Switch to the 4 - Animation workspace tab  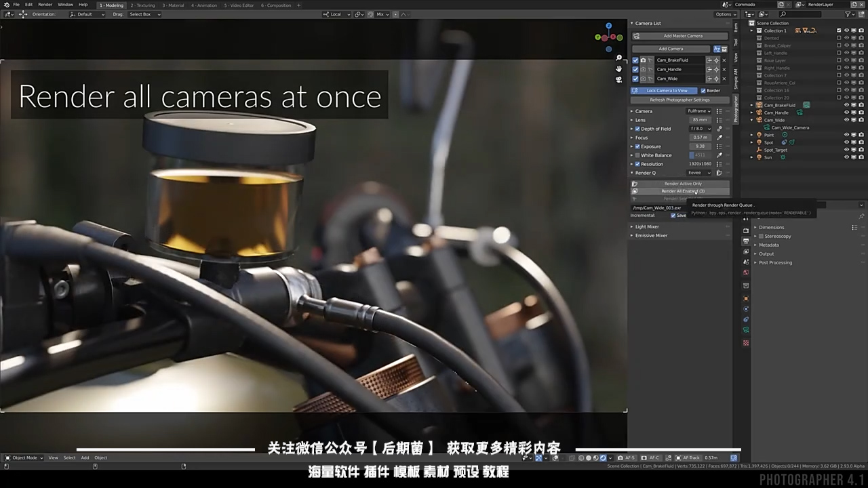click(204, 5)
